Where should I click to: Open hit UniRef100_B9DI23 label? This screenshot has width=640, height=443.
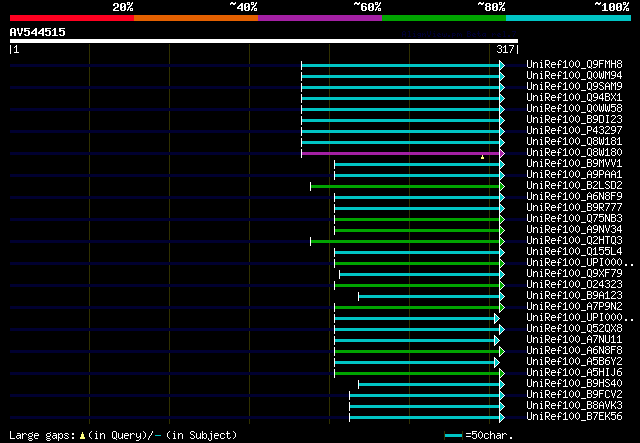574,120
